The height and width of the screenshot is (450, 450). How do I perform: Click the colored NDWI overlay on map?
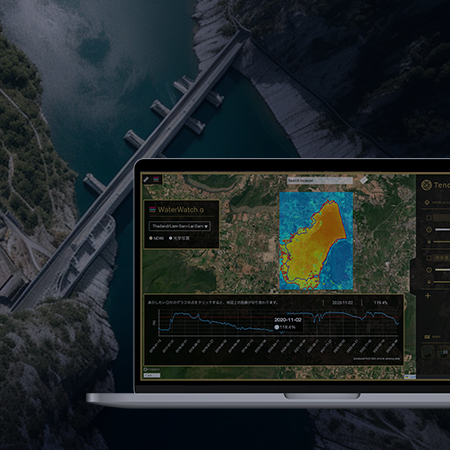316,241
